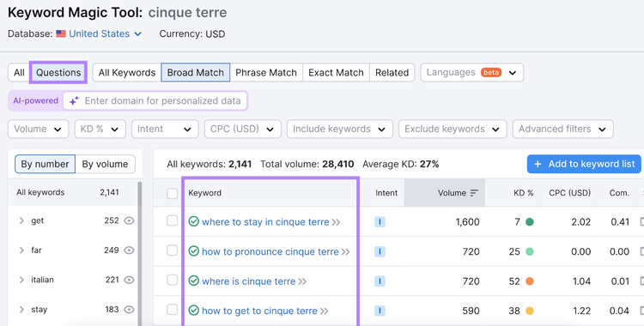Sort by the Volume column header
Screen dimensions: 644x326
coord(445,193)
